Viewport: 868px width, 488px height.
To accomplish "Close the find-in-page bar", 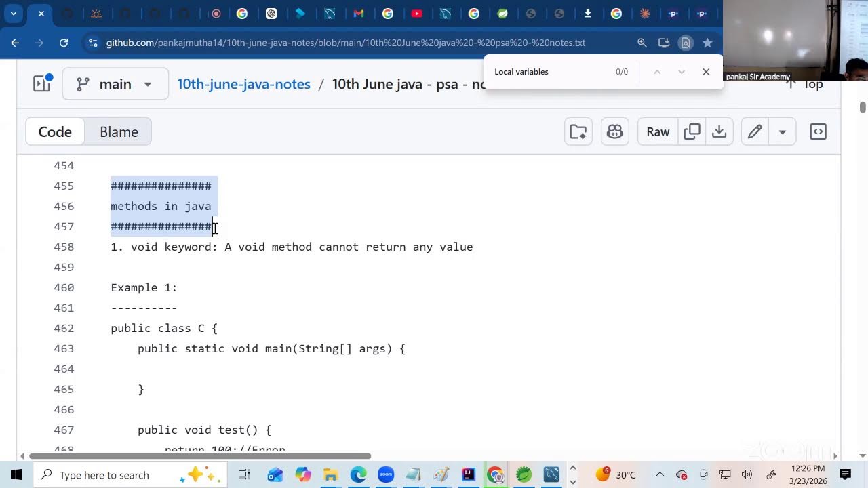I will [x=706, y=72].
